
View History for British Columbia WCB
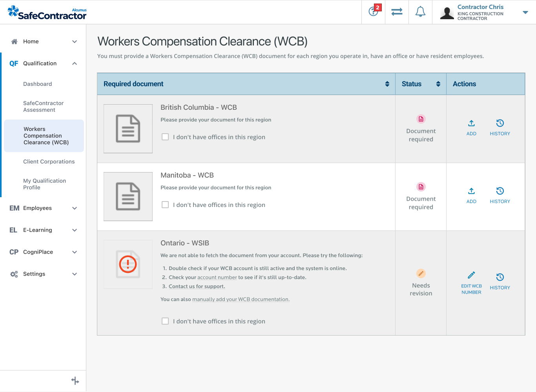pos(500,128)
